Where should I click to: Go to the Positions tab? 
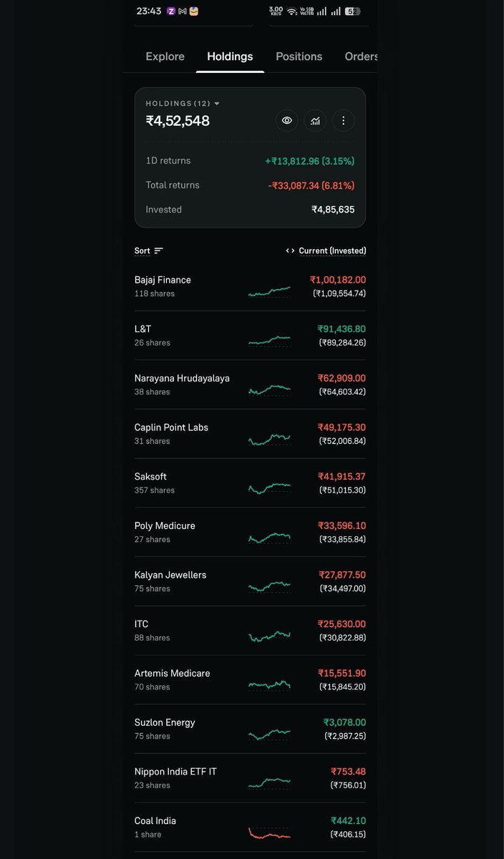(299, 57)
